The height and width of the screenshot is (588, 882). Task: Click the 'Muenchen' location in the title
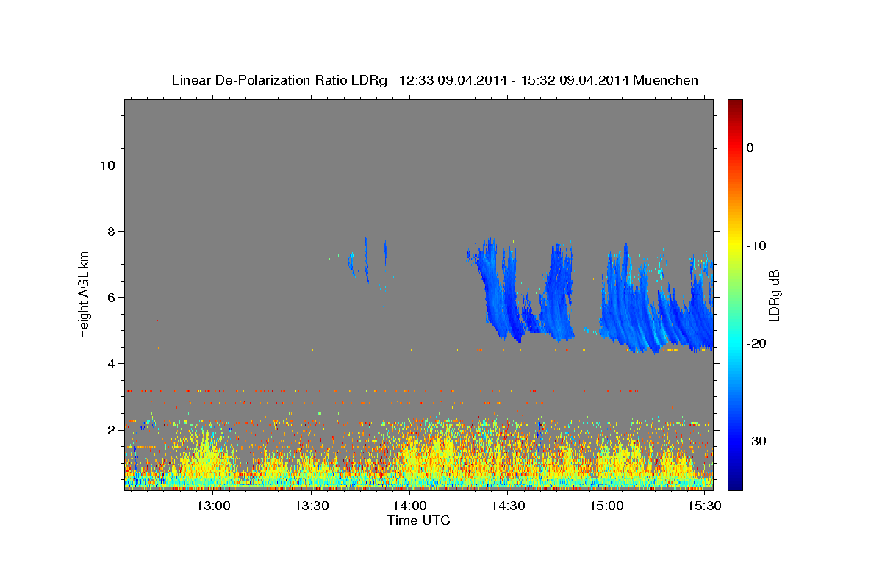click(x=666, y=80)
